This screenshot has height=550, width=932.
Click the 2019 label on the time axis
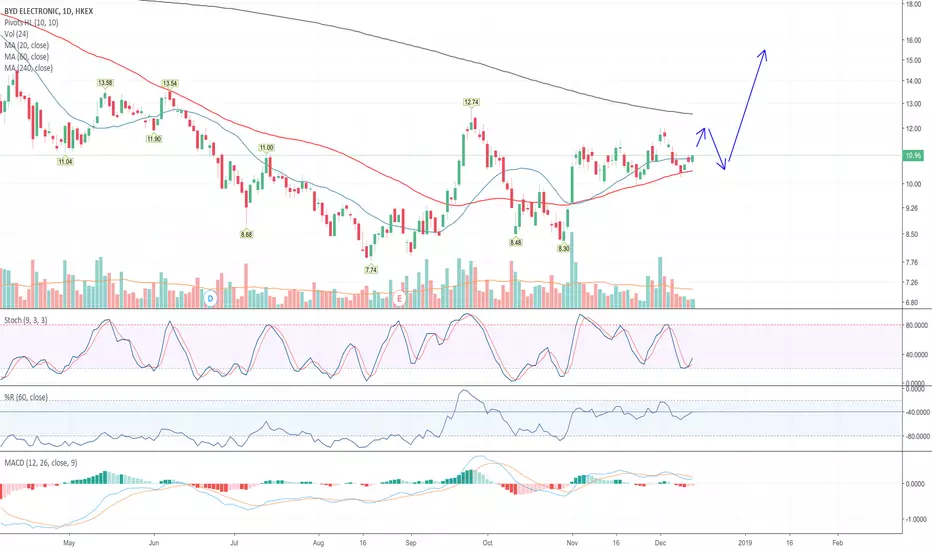coord(745,543)
